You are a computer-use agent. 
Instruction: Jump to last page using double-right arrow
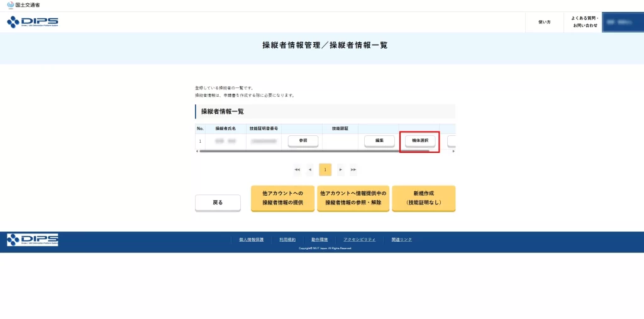coord(353,169)
